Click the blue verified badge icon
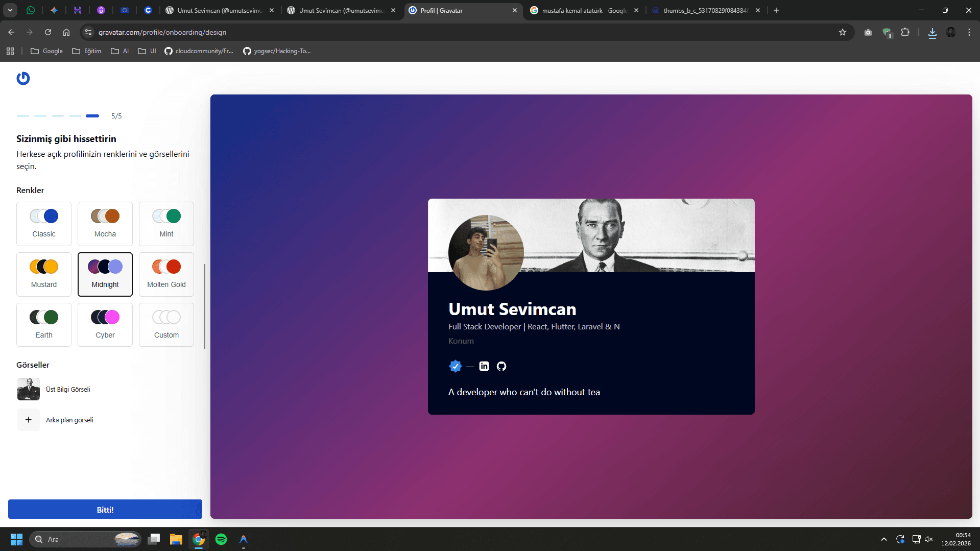 pyautogui.click(x=455, y=366)
